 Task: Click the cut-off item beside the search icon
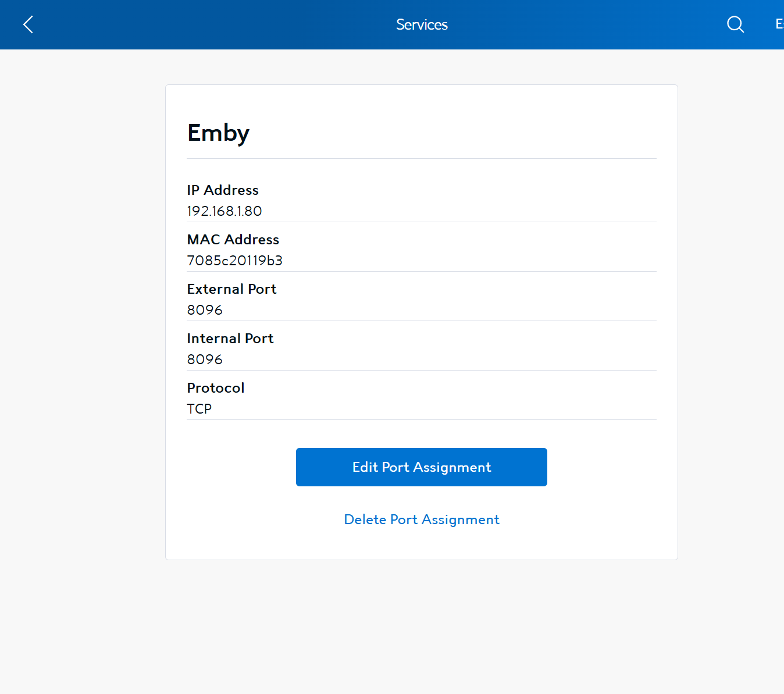coord(779,24)
